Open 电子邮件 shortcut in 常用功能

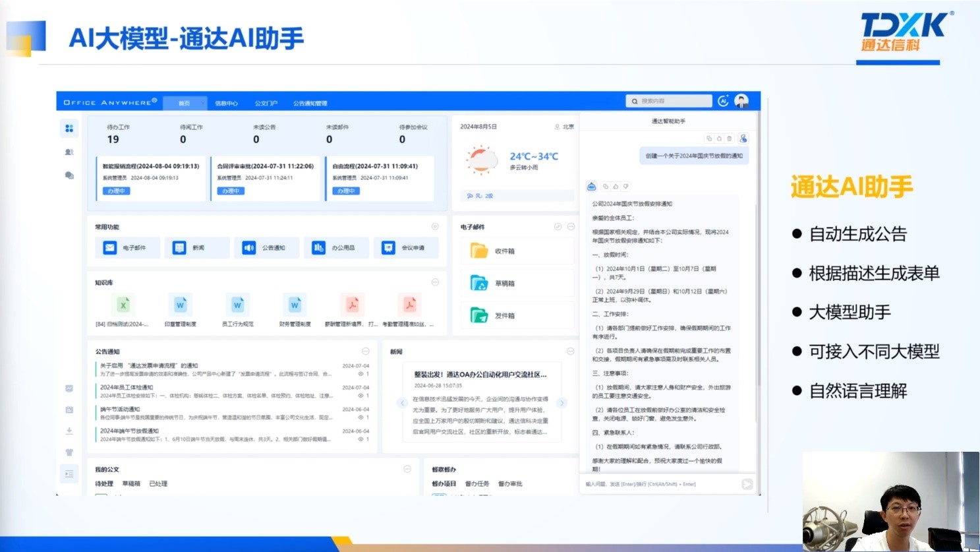pos(127,247)
